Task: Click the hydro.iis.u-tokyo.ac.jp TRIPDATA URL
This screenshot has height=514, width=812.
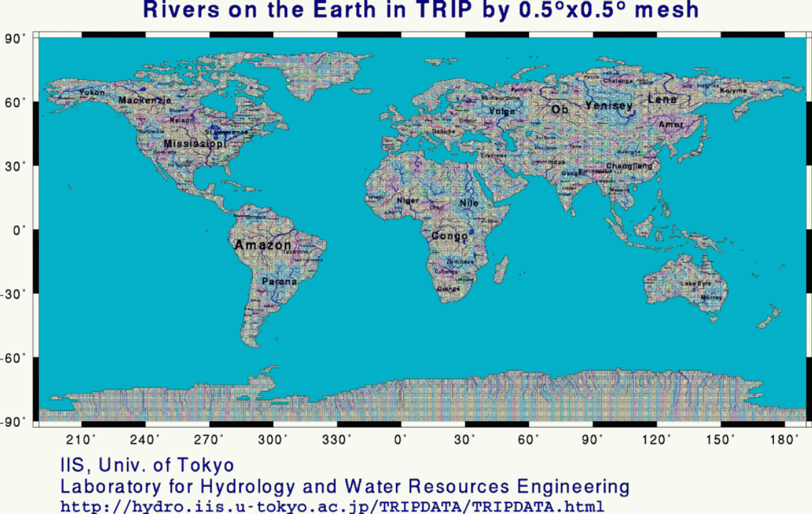Action: tap(332, 506)
